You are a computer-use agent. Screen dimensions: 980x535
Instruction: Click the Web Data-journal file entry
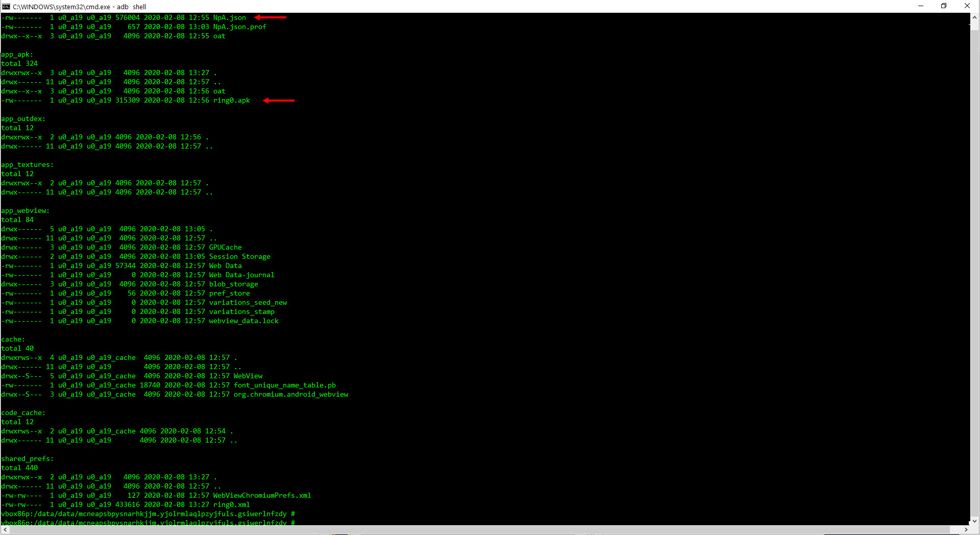point(242,275)
